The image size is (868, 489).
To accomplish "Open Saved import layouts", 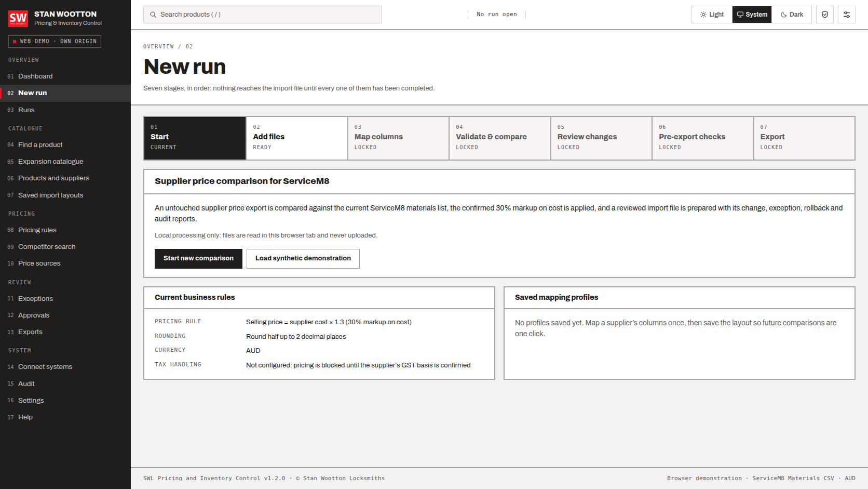I will (65, 195).
